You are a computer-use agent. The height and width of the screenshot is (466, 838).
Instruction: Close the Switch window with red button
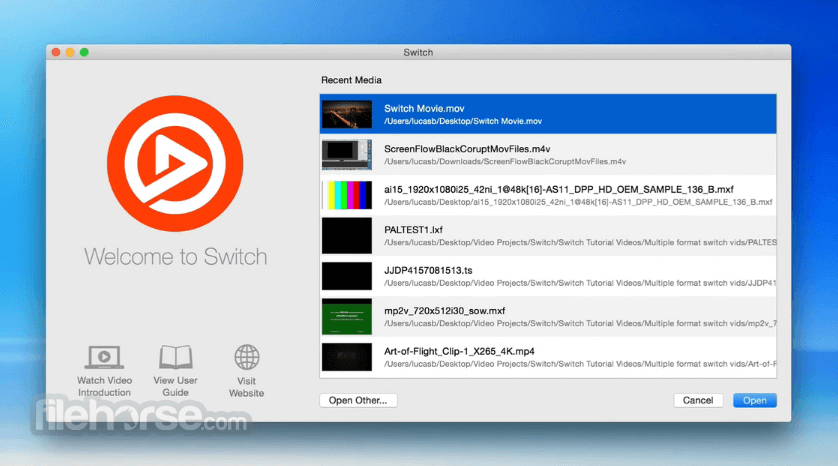point(56,52)
